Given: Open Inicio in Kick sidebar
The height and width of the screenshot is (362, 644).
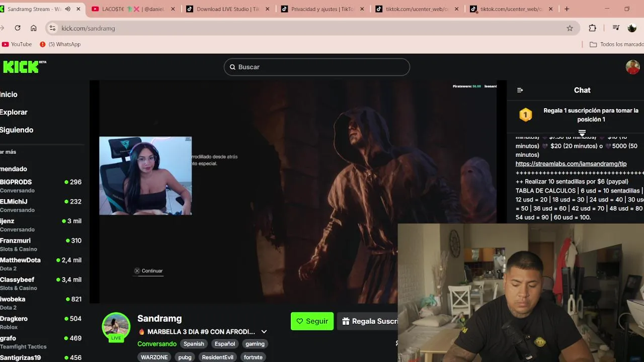Looking at the screenshot, I should coord(9,95).
